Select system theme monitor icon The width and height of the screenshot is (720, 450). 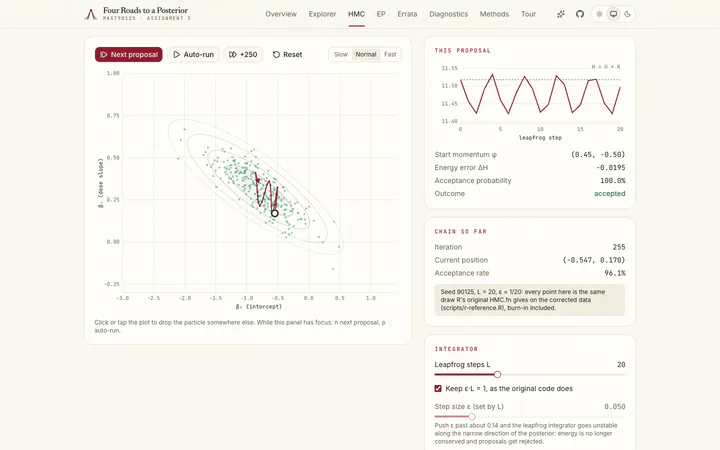click(x=613, y=14)
